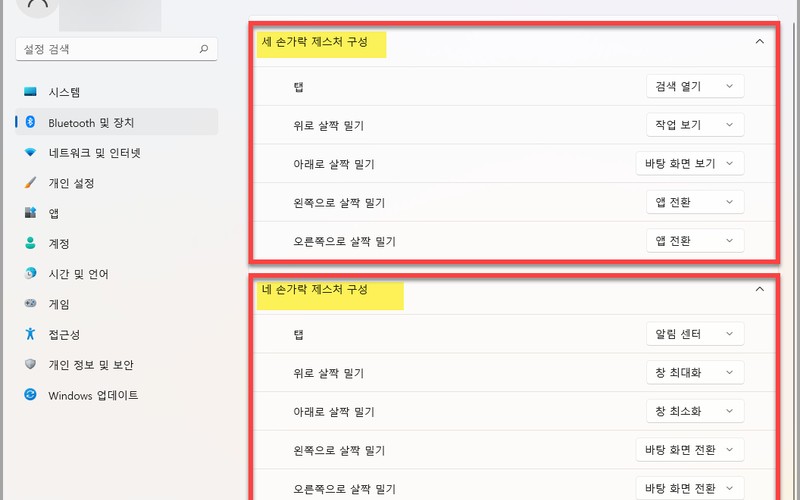Click the 게임 controller icon

tap(30, 304)
